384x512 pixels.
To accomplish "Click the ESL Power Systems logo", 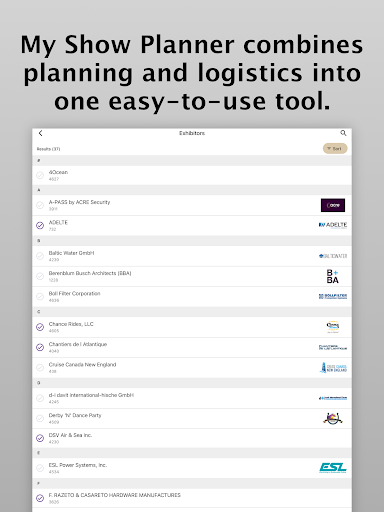I will [x=333, y=468].
